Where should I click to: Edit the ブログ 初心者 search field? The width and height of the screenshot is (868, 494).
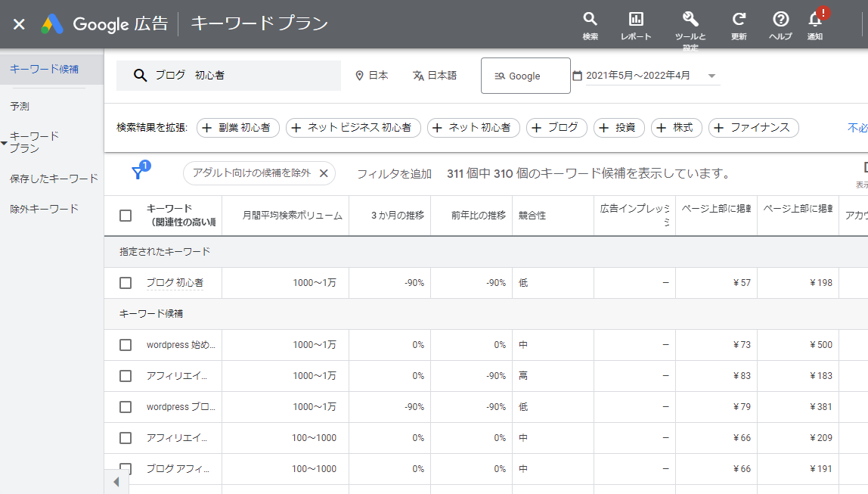(228, 76)
